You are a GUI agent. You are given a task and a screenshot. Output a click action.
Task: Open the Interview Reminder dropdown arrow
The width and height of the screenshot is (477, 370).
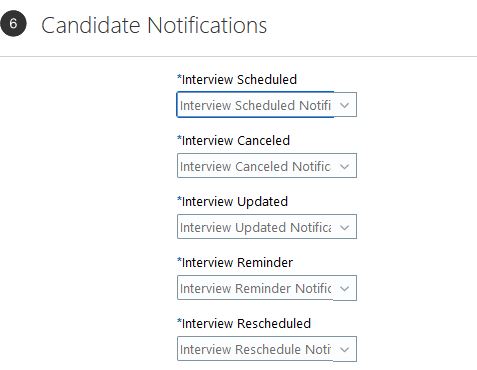tap(345, 288)
